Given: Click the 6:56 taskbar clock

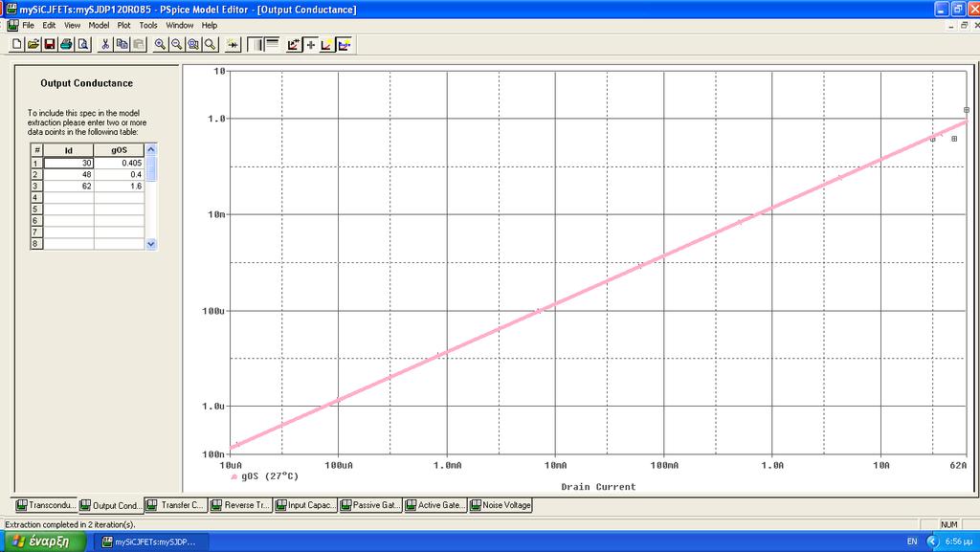Looking at the screenshot, I should coord(959,541).
